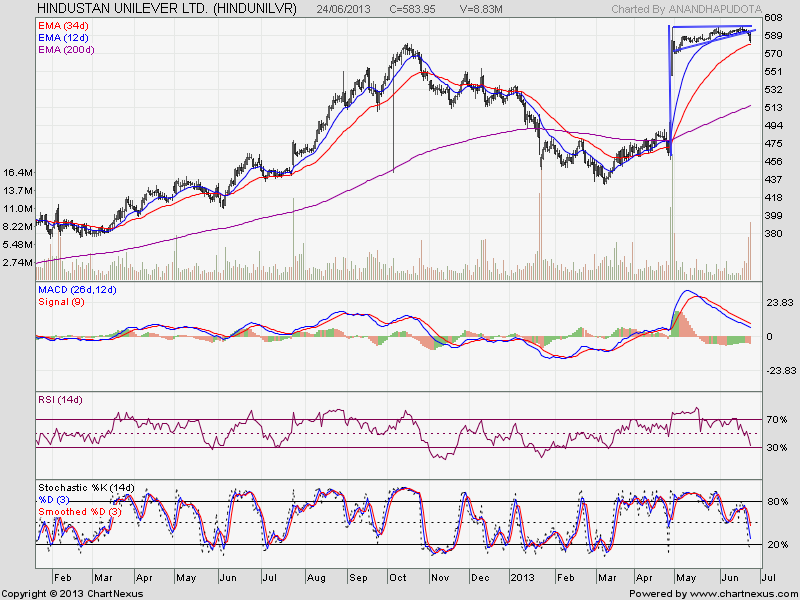Click the Aug month label on time axis

click(316, 578)
